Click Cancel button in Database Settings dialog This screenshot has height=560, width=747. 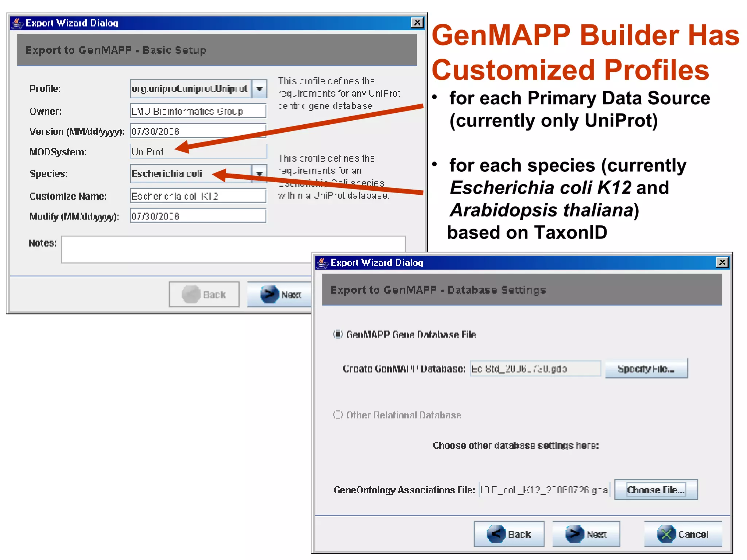pyautogui.click(x=683, y=534)
